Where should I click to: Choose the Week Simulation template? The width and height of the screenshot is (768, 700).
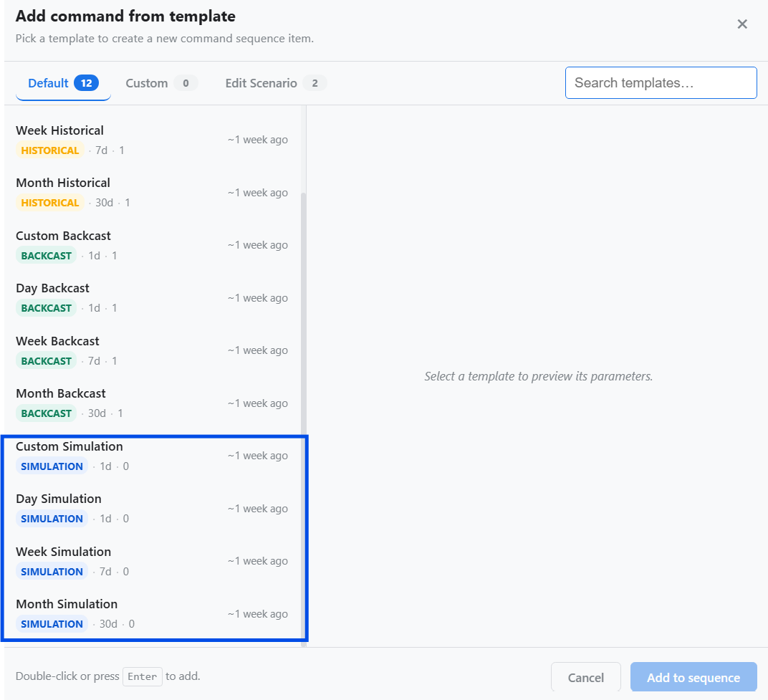(x=153, y=562)
